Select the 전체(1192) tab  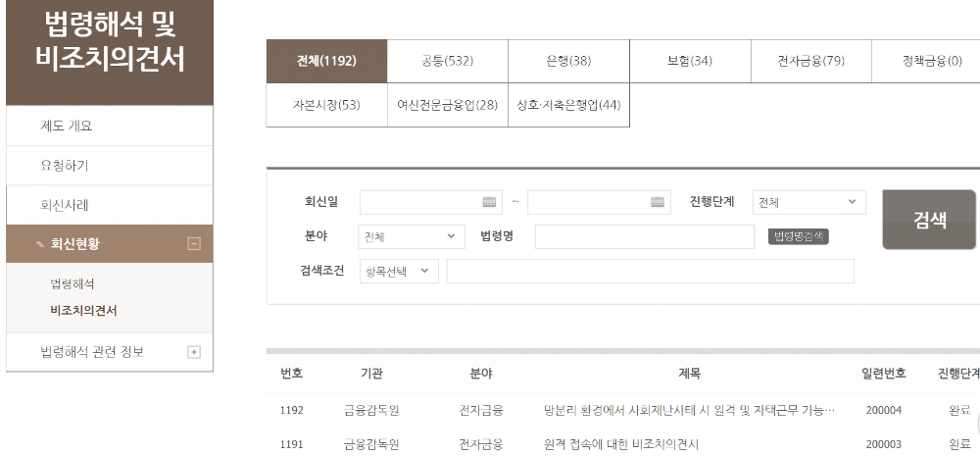click(x=327, y=62)
